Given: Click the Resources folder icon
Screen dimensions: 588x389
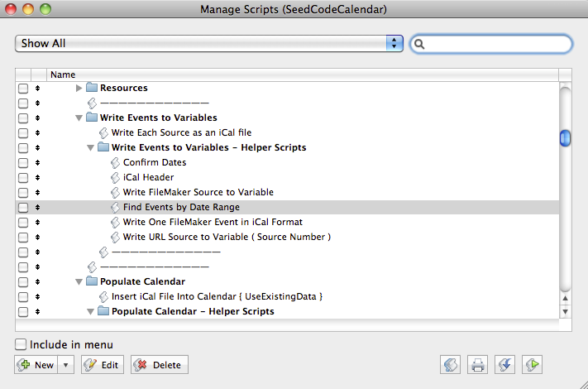Looking at the screenshot, I should (x=92, y=88).
